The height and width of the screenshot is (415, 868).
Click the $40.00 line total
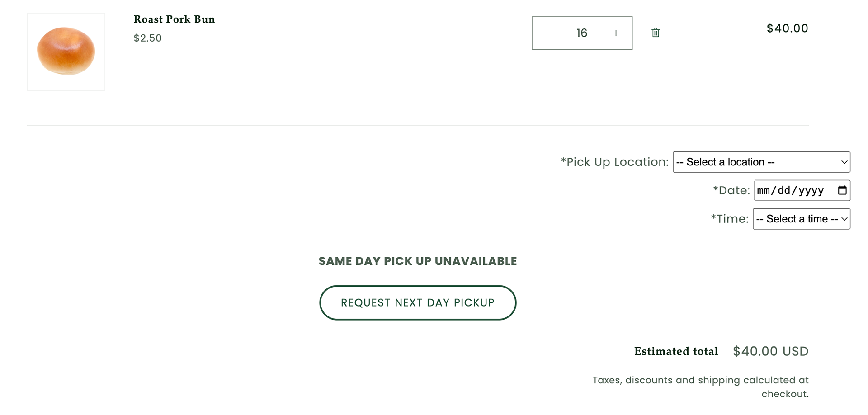coord(787,28)
